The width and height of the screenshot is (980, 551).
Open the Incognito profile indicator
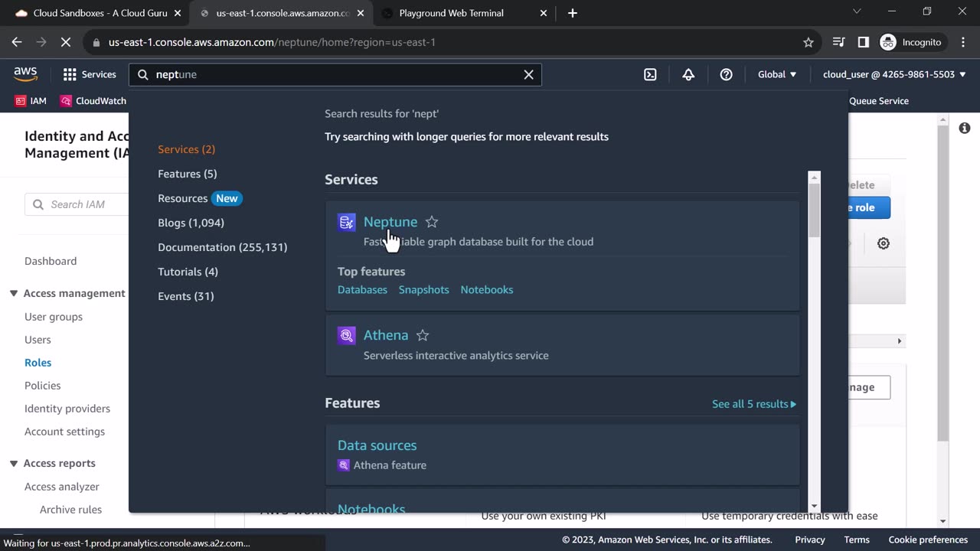911,42
